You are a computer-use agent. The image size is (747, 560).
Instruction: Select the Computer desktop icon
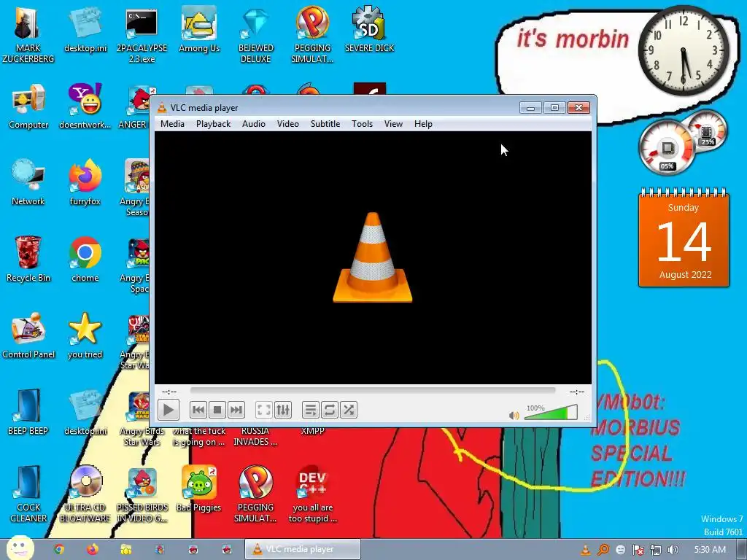pyautogui.click(x=28, y=106)
